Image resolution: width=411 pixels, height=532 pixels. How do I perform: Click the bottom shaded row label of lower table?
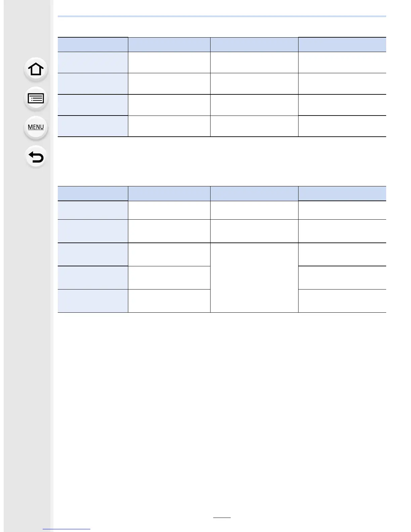pyautogui.click(x=93, y=301)
